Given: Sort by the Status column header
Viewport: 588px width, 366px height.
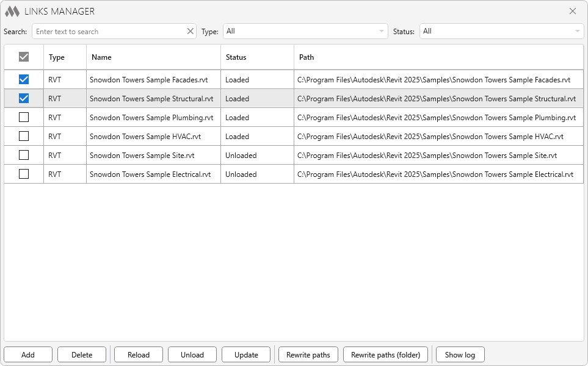Looking at the screenshot, I should pos(236,57).
